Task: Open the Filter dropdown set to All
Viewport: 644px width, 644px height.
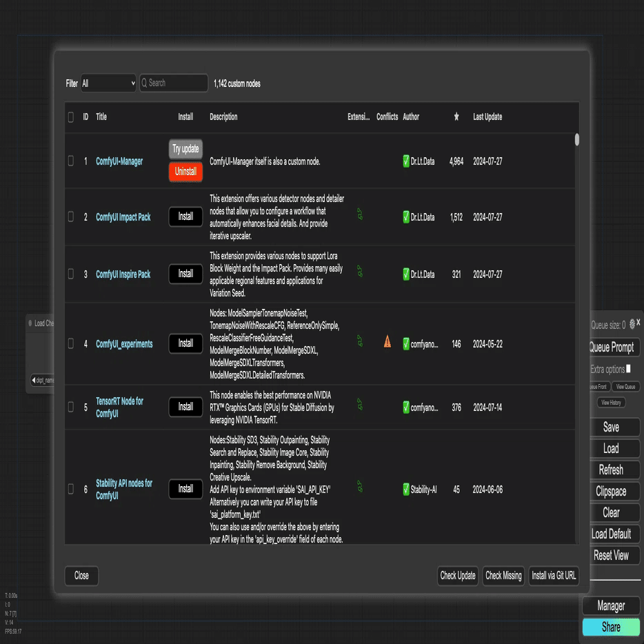Action: pos(108,83)
